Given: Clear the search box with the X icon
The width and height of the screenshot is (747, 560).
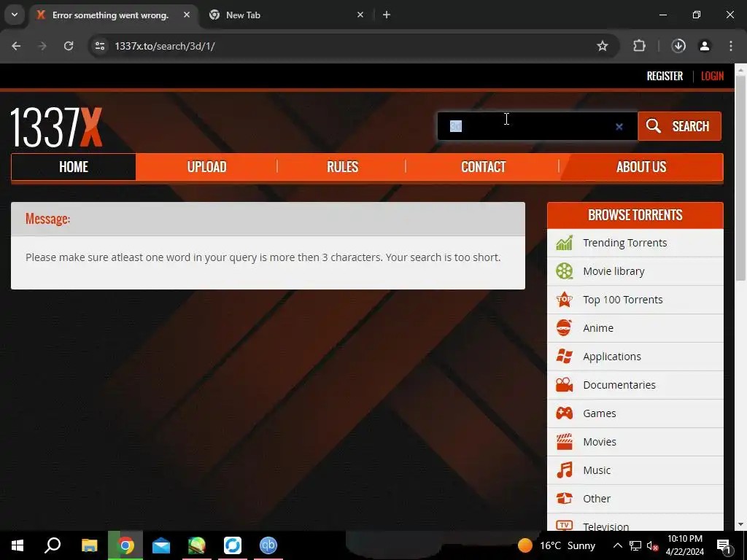Looking at the screenshot, I should [619, 127].
